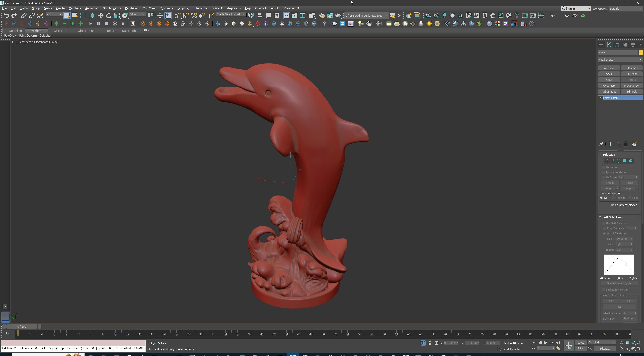The height and width of the screenshot is (356, 644).
Task: Click the Edge sub-object selection icon
Action: tap(612, 161)
